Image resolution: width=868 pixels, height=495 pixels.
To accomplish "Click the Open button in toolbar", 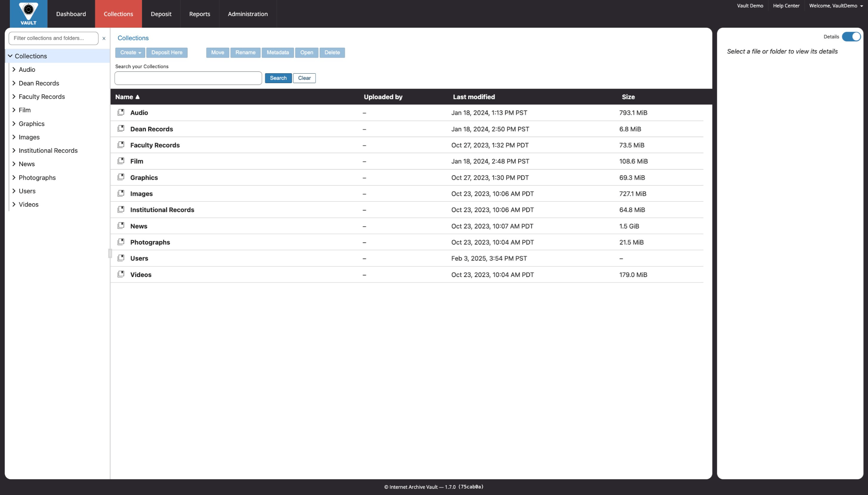I will click(x=306, y=52).
